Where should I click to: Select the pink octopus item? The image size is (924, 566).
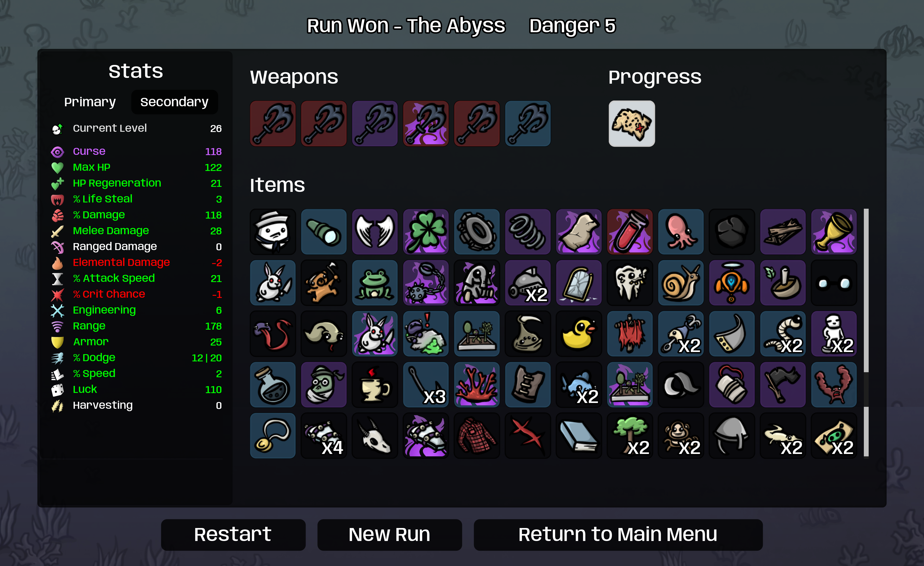point(681,232)
